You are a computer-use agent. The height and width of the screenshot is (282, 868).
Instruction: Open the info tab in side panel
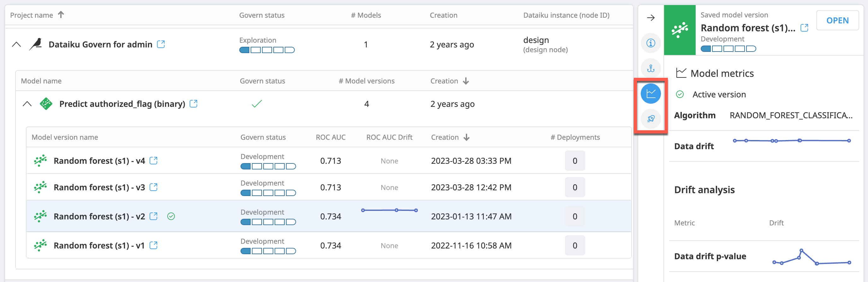click(651, 43)
